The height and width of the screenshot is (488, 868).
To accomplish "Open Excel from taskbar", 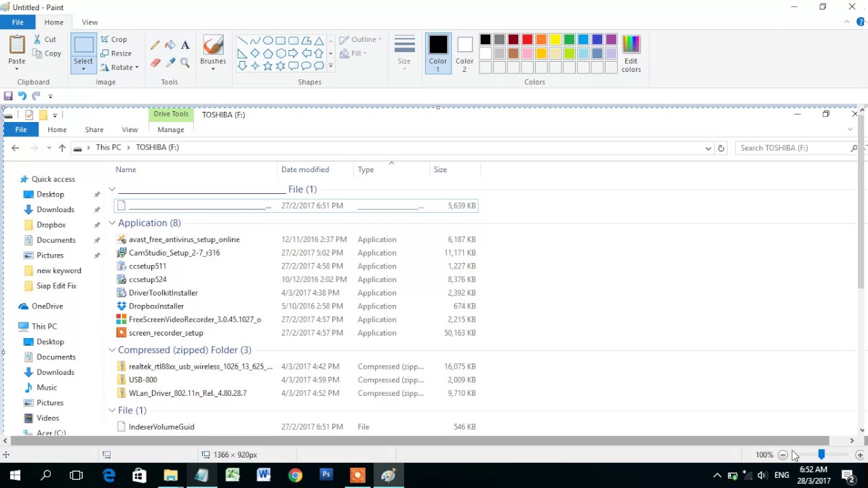I will click(x=233, y=475).
